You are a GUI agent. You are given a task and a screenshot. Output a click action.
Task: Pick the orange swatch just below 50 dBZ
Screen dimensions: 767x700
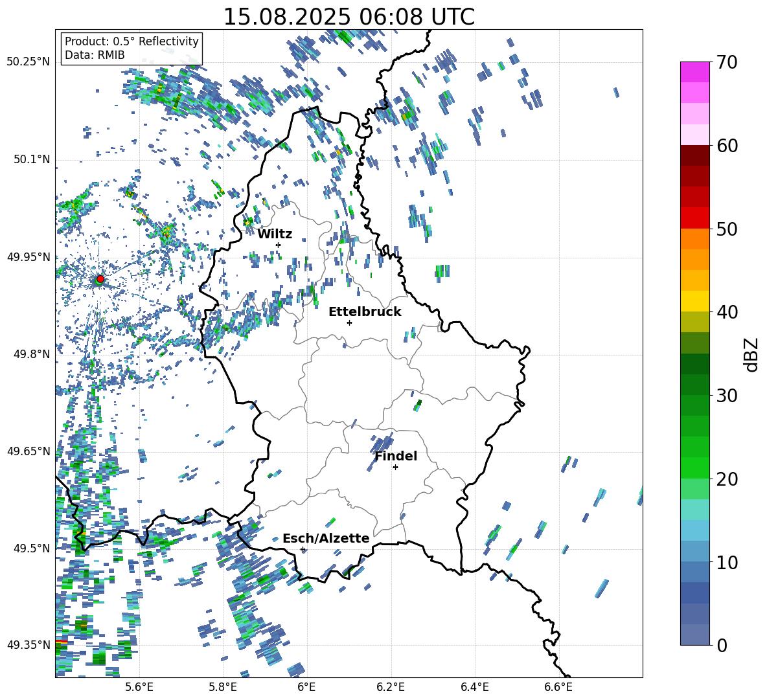pos(694,238)
